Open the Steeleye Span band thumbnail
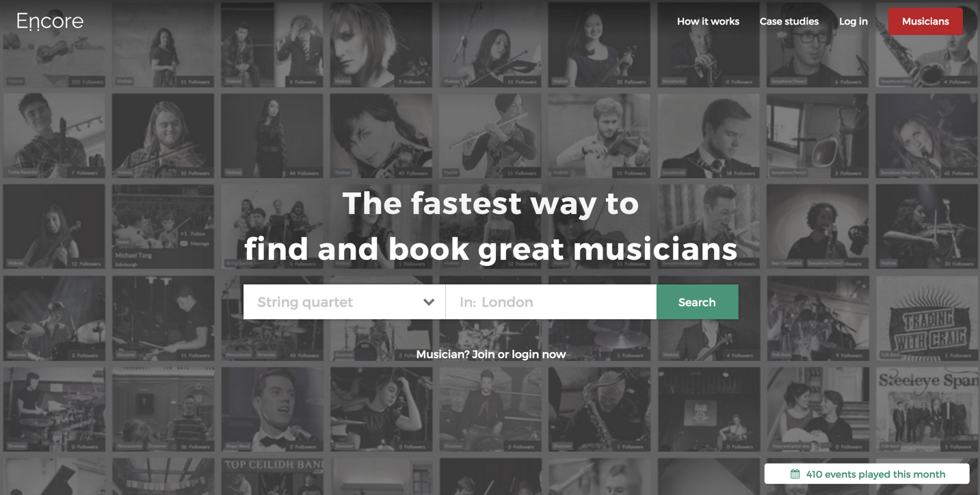This screenshot has width=980, height=495. click(x=927, y=409)
